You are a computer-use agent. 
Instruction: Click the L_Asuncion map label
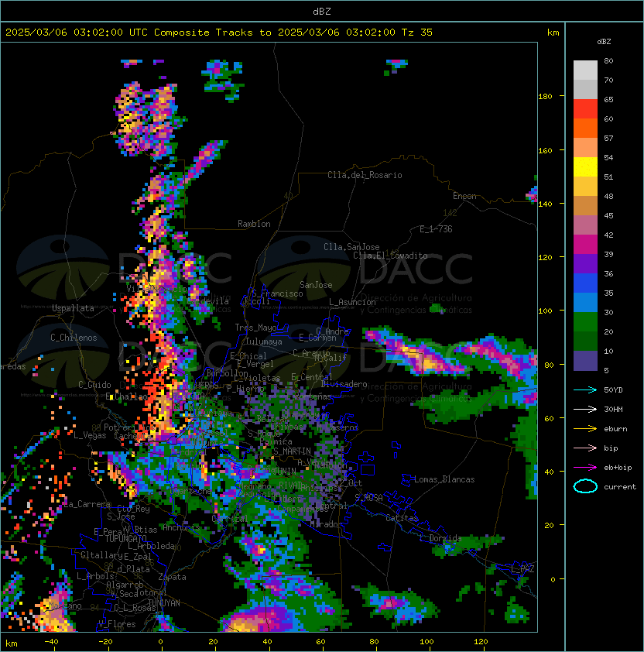352,302
